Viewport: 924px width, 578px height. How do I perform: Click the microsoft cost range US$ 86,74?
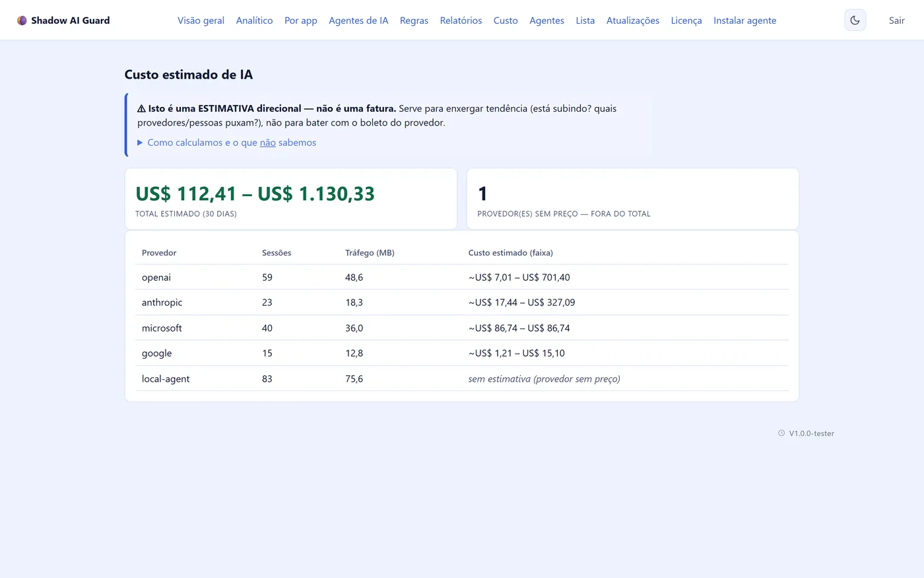[x=519, y=328]
